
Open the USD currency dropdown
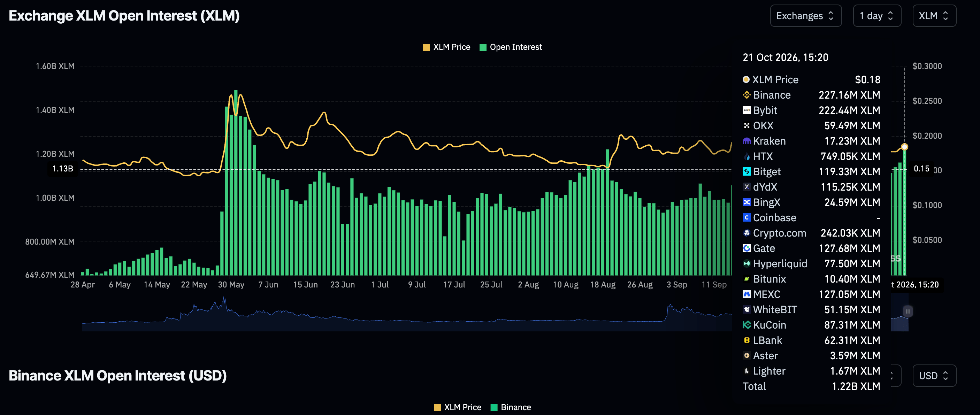point(934,376)
